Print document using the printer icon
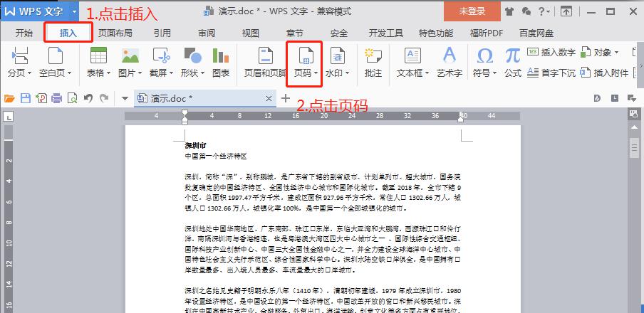644x313 pixels. coord(57,98)
